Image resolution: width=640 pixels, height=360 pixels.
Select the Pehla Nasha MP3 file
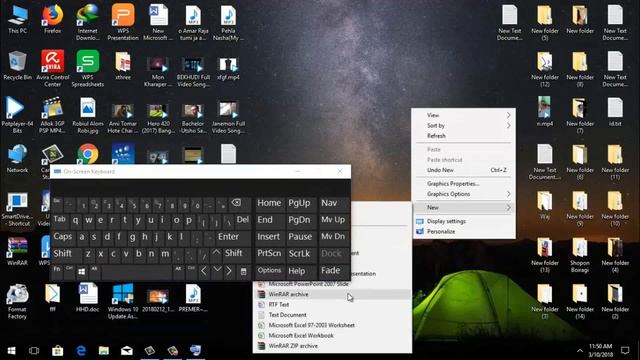(228, 22)
